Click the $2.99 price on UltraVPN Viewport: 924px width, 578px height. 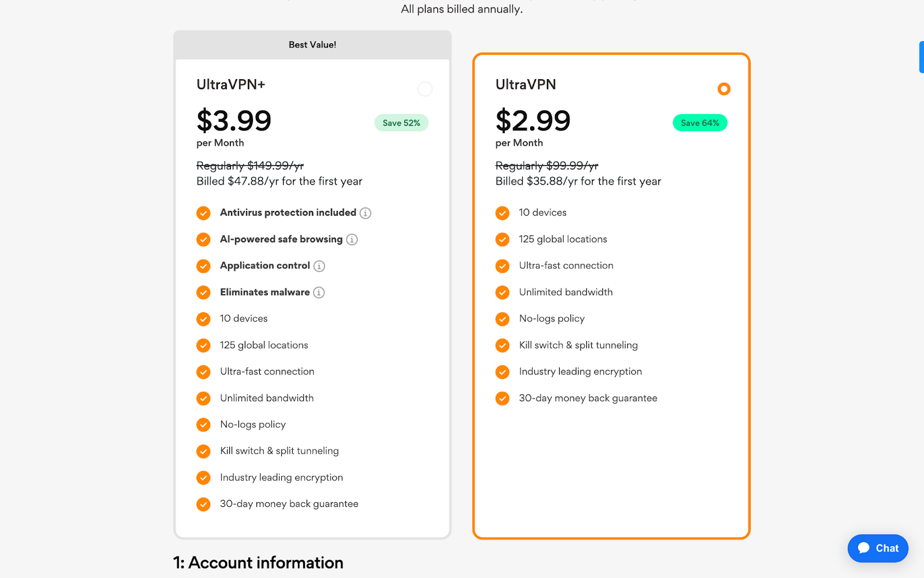533,121
